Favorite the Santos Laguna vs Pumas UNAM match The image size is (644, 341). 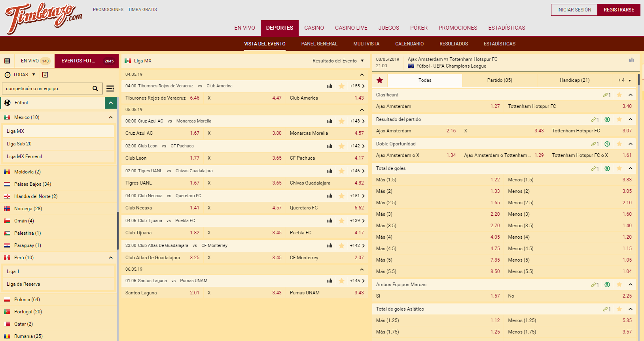341,281
